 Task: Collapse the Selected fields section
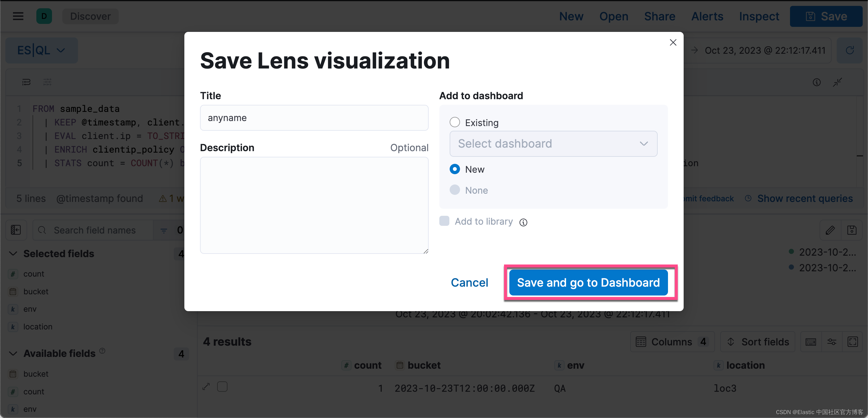(13, 253)
